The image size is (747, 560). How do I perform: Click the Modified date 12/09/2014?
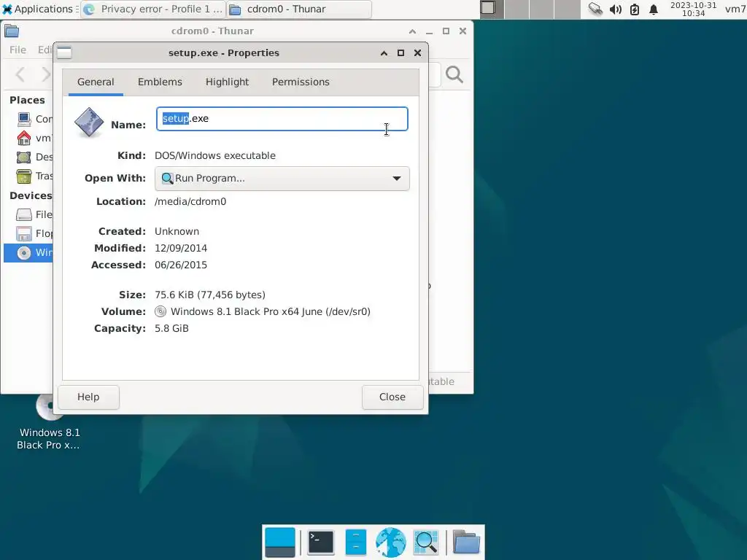[181, 248]
